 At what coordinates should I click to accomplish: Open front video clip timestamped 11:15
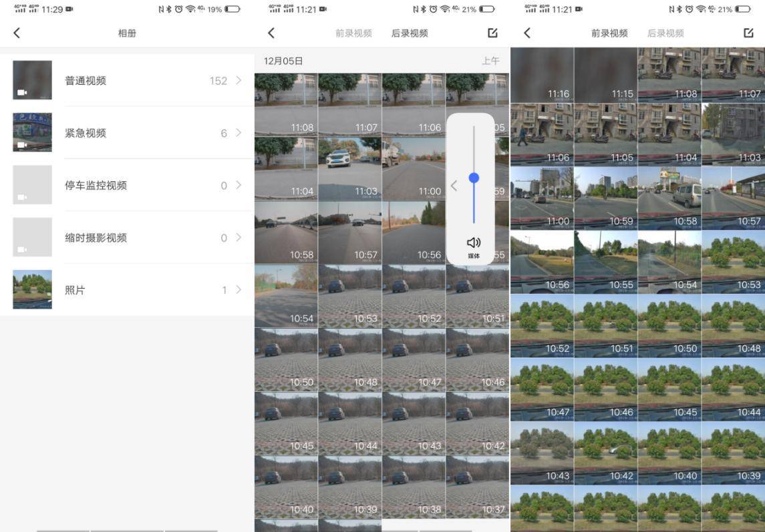pos(605,75)
